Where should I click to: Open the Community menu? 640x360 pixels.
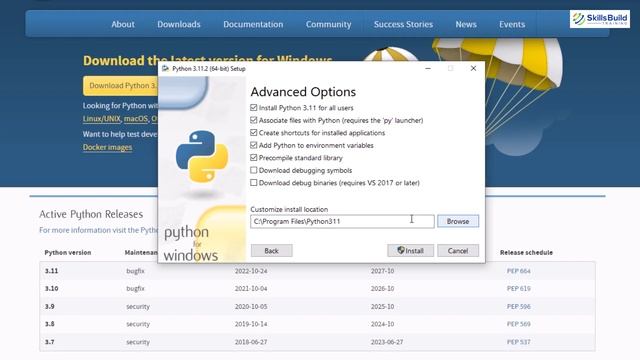[x=329, y=24]
